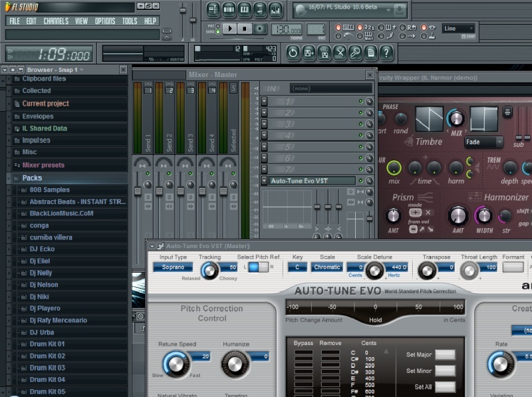The height and width of the screenshot is (397, 532).
Task: Toggle enable LED on mixer effect slot 1
Action: 360,102
